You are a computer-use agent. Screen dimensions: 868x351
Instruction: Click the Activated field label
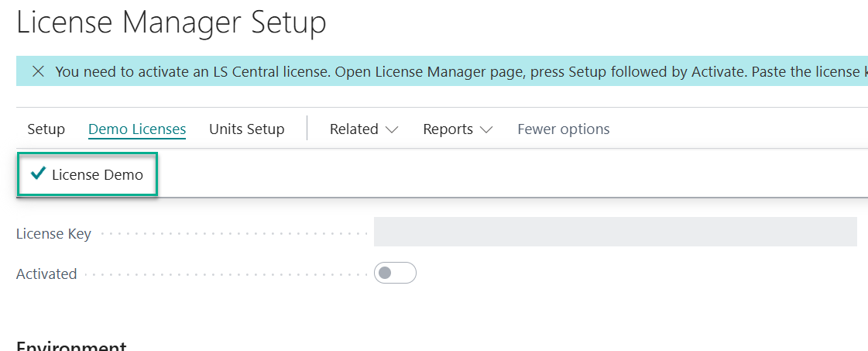point(46,274)
